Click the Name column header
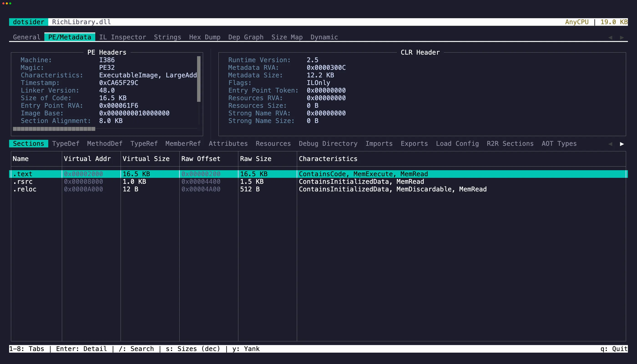 pos(20,159)
